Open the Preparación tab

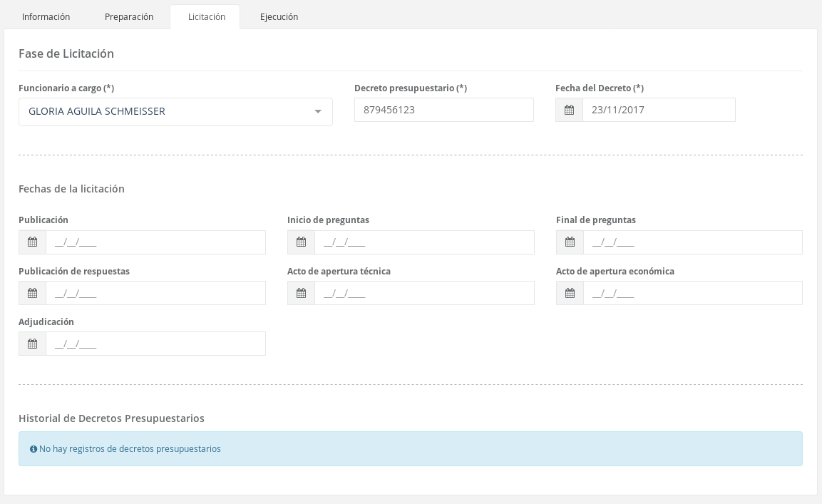click(x=129, y=16)
